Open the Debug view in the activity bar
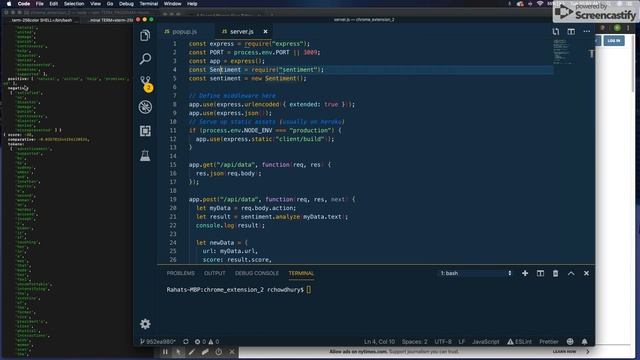The height and width of the screenshot is (360, 640). pyautogui.click(x=145, y=107)
